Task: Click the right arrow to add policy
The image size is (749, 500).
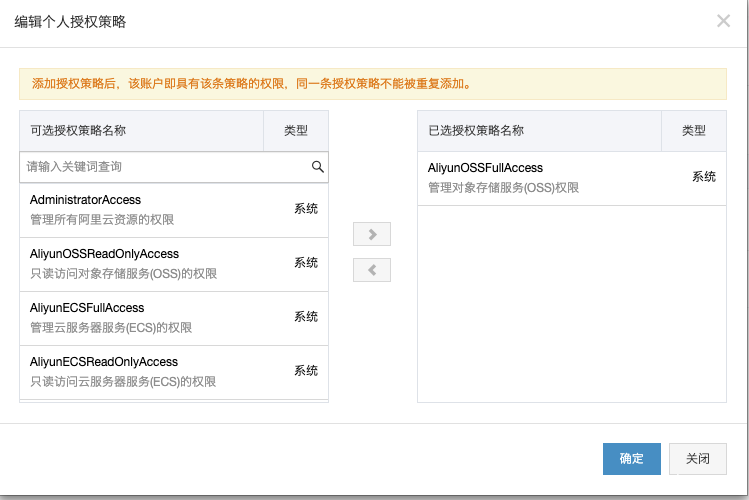Action: point(372,234)
